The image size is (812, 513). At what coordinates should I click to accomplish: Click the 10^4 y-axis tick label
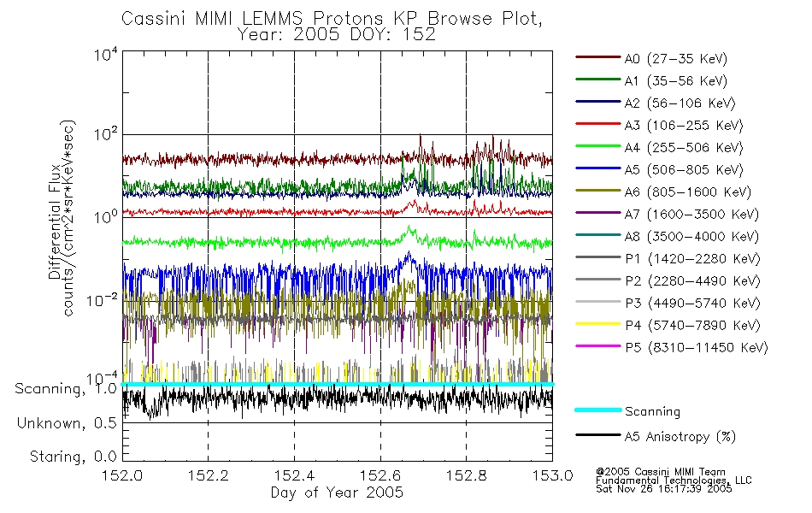pos(105,55)
